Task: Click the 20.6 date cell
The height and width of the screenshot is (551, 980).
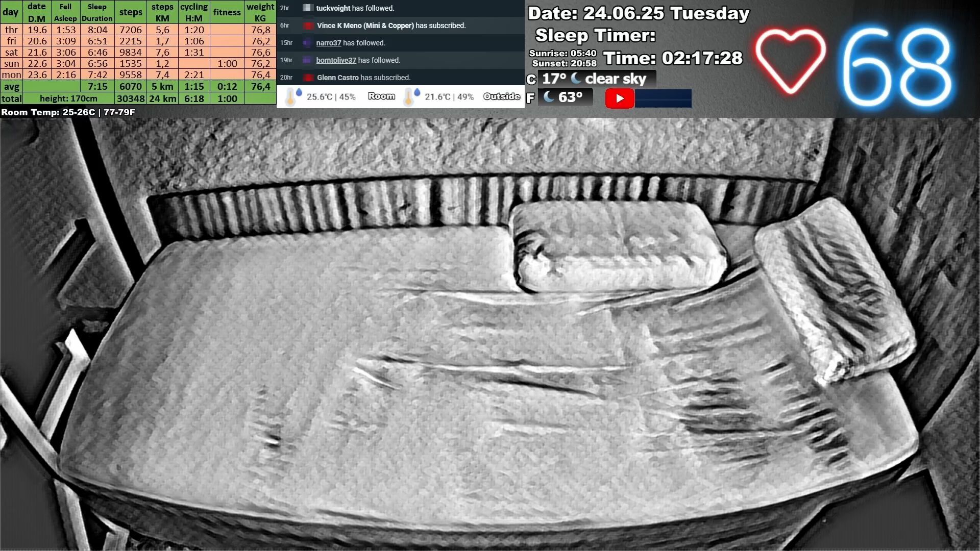Action: tap(37, 41)
